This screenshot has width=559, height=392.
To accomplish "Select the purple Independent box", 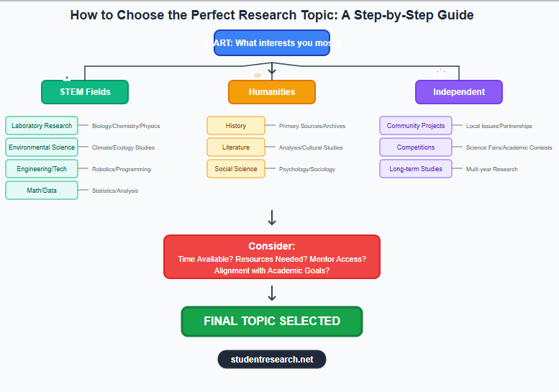I will pos(459,92).
